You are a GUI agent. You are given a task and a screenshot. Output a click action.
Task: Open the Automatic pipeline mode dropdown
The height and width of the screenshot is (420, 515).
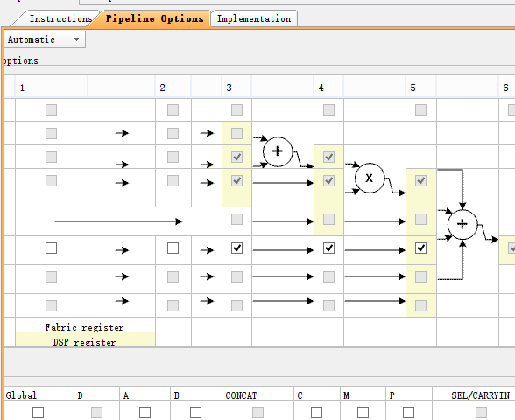tap(45, 39)
